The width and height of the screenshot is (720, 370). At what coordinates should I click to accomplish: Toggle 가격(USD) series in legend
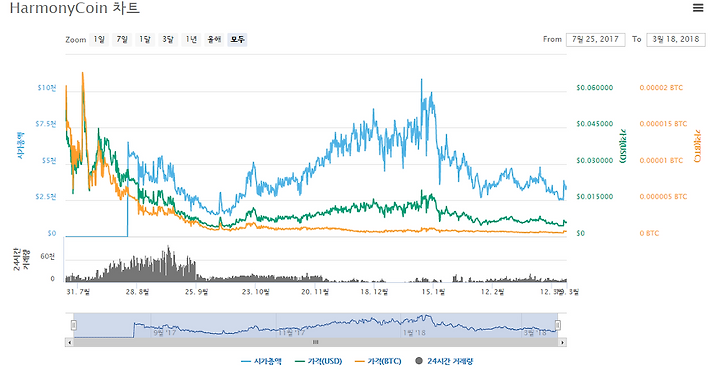pos(318,361)
